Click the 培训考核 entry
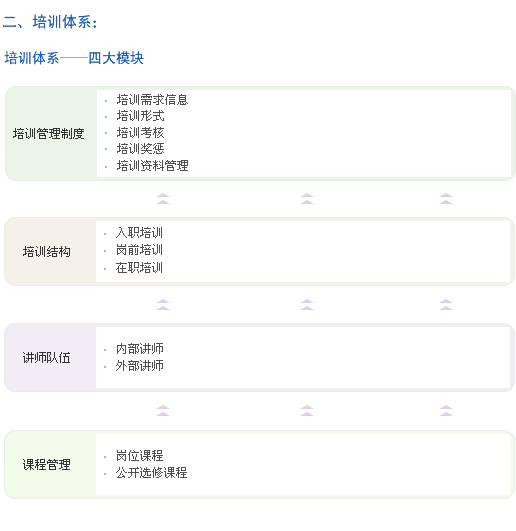 click(140, 133)
